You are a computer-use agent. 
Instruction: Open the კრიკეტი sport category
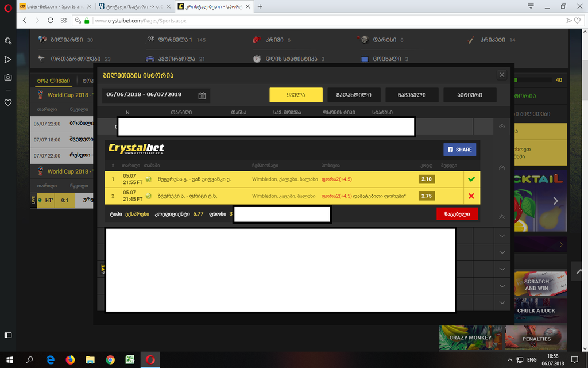(492, 40)
